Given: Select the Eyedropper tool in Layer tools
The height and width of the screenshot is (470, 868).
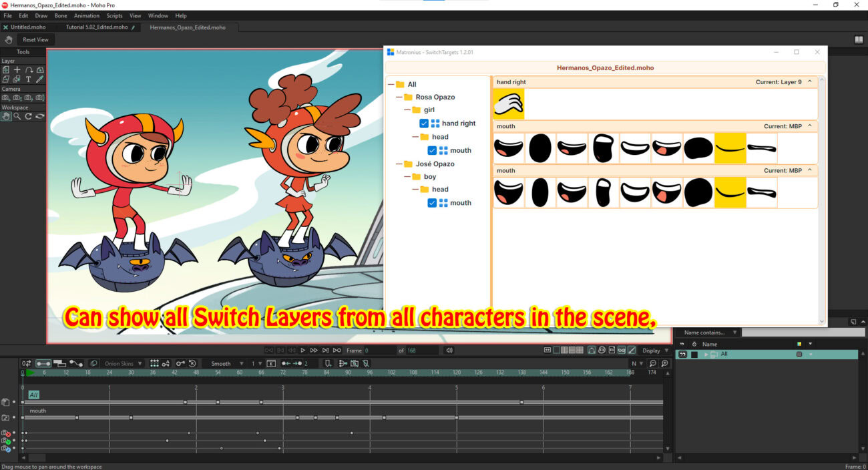Looking at the screenshot, I should [39, 79].
